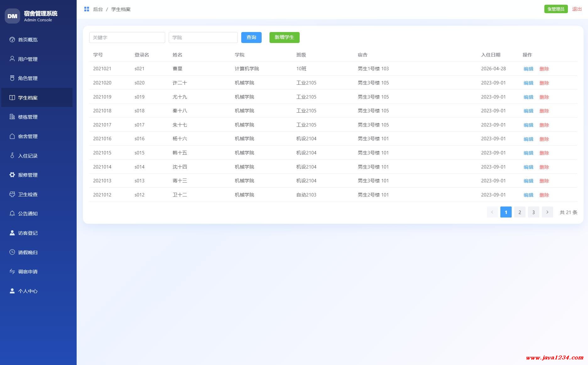Click the 公告通知 bell icon

(x=12, y=213)
